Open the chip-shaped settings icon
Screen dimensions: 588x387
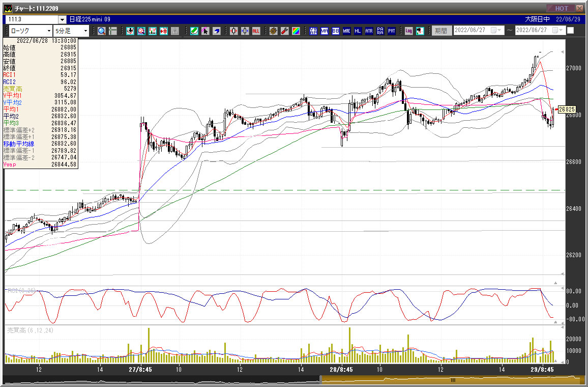coord(273,31)
